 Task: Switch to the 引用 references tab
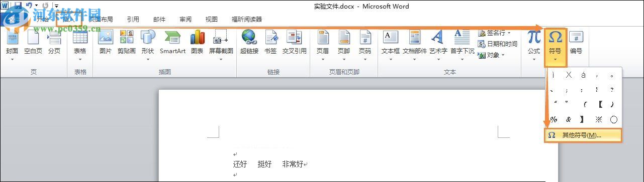[133, 20]
